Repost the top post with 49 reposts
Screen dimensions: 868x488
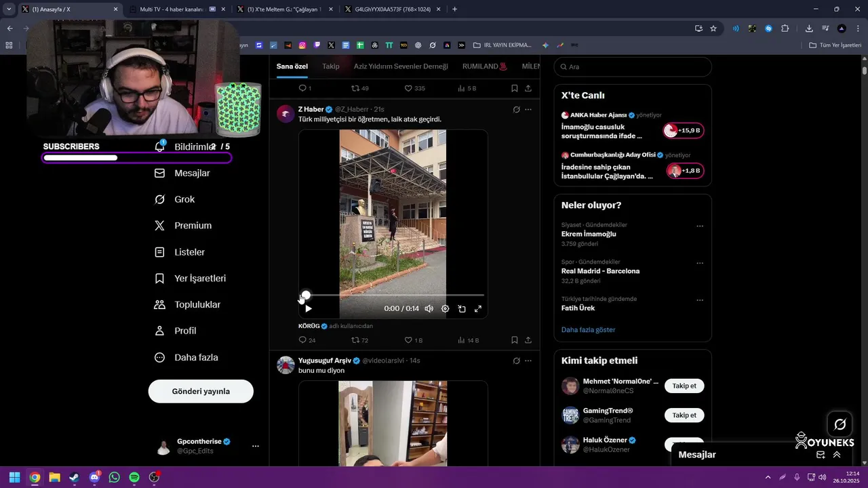[359, 88]
